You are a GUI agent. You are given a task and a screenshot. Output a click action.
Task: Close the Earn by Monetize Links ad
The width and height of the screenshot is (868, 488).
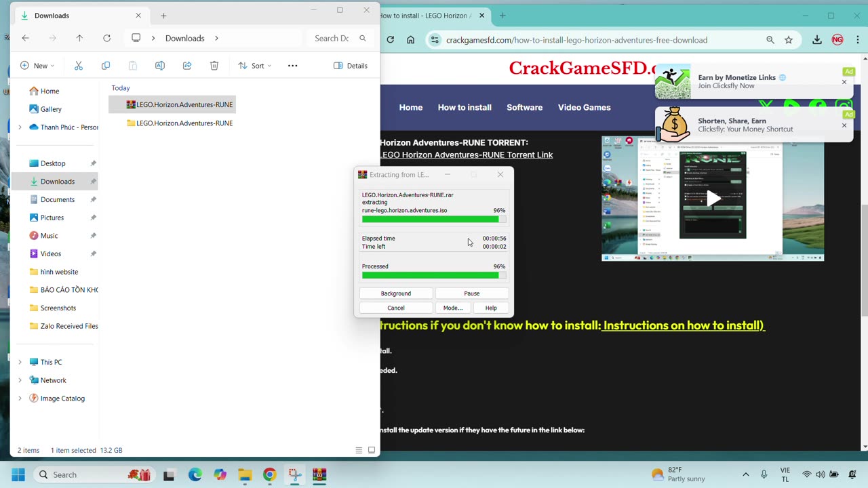pyautogui.click(x=844, y=82)
